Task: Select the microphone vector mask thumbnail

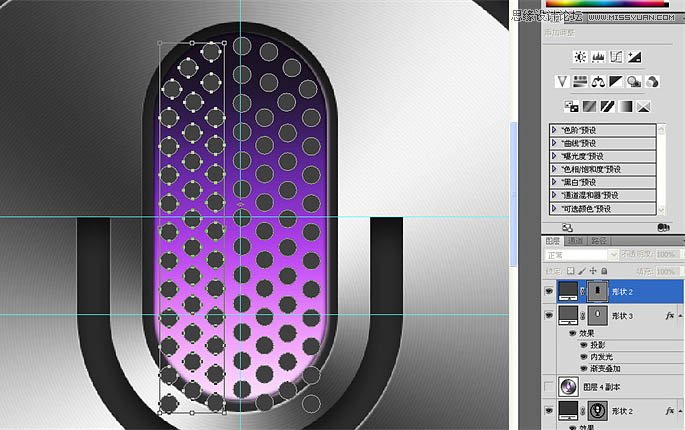Action: [x=598, y=411]
